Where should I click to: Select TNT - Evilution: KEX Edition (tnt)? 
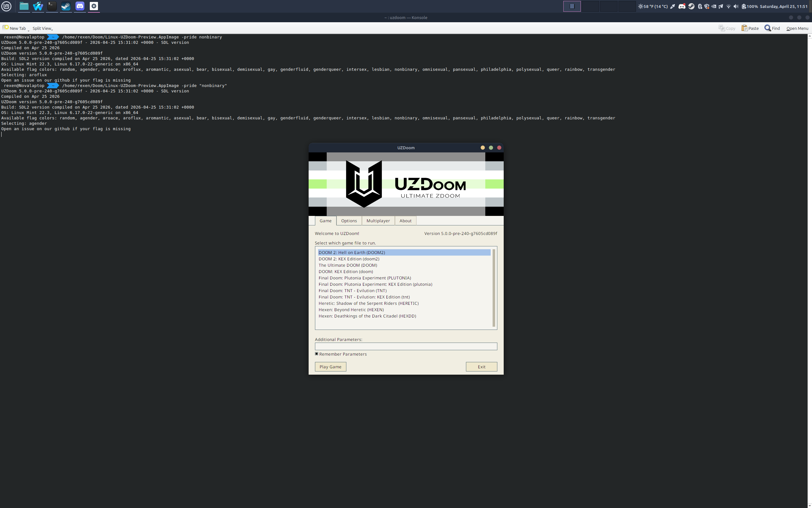point(404,297)
